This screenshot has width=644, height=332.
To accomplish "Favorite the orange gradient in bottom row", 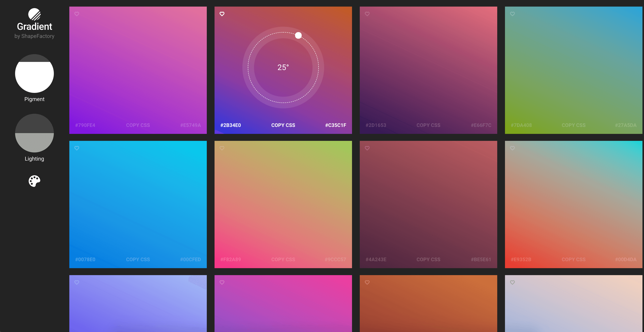I will pos(367,282).
